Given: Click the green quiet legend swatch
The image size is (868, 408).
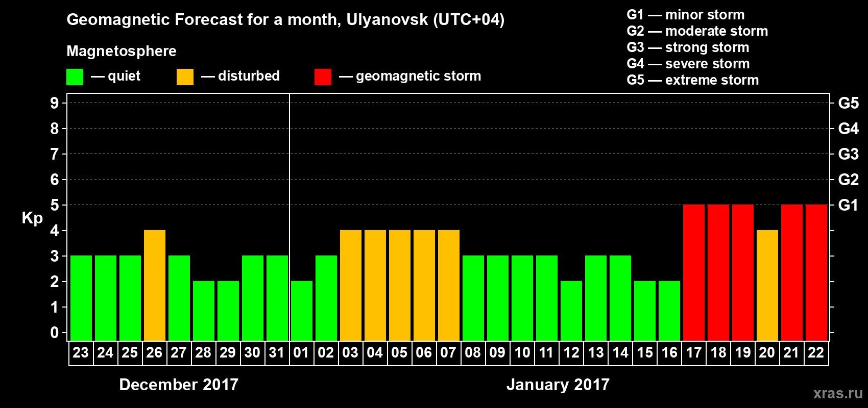Looking at the screenshot, I should pyautogui.click(x=75, y=77).
